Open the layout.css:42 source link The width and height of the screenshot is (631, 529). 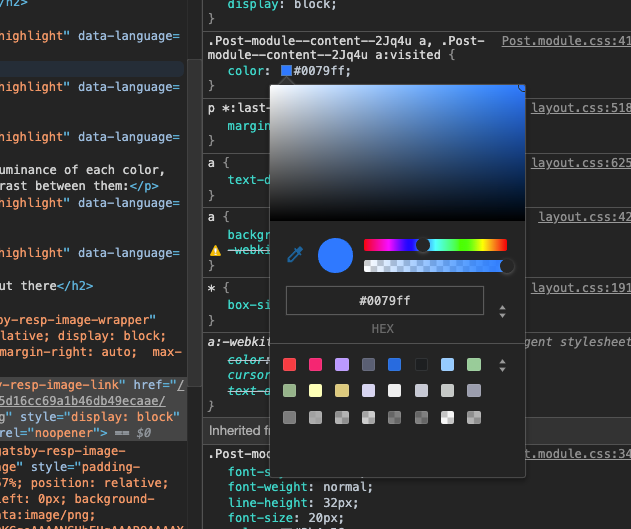[585, 217]
